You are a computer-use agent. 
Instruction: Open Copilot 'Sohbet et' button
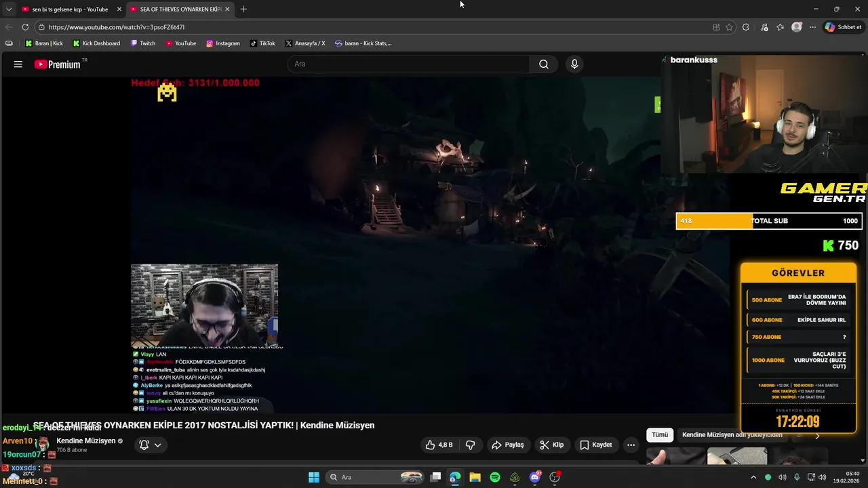coord(844,27)
